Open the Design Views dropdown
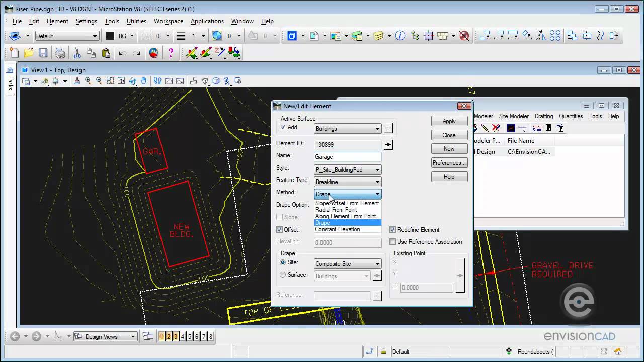Screen dimensions: 644x362 [x=105, y=337]
